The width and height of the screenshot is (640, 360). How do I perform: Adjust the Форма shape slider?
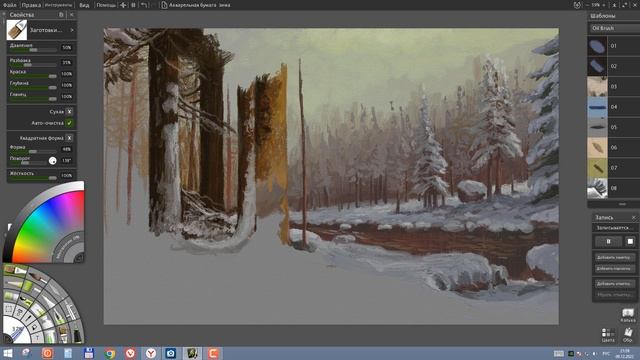[33, 151]
